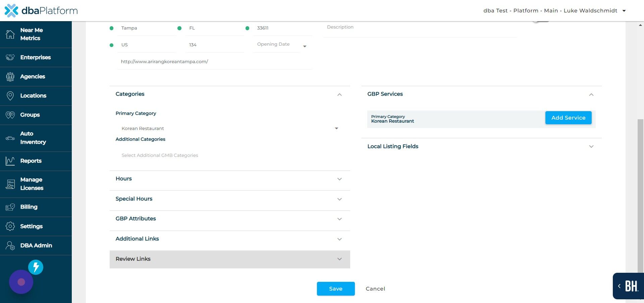
Task: Click the 33611 zip code field
Action: (x=282, y=28)
